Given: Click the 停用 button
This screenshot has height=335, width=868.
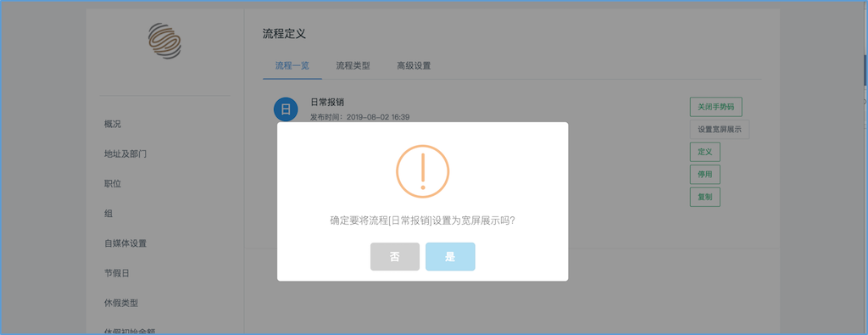Looking at the screenshot, I should click(x=704, y=175).
